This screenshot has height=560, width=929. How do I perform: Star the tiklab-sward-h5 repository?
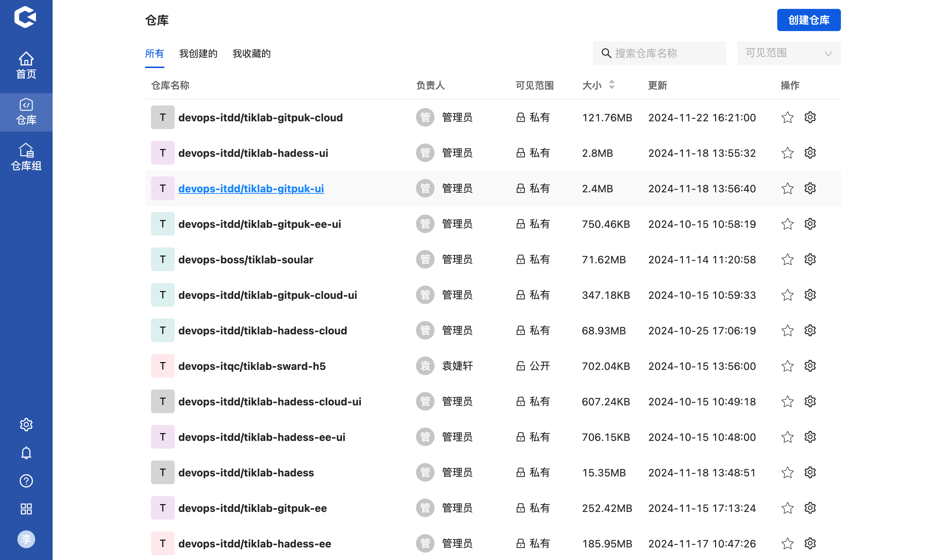pos(787,366)
